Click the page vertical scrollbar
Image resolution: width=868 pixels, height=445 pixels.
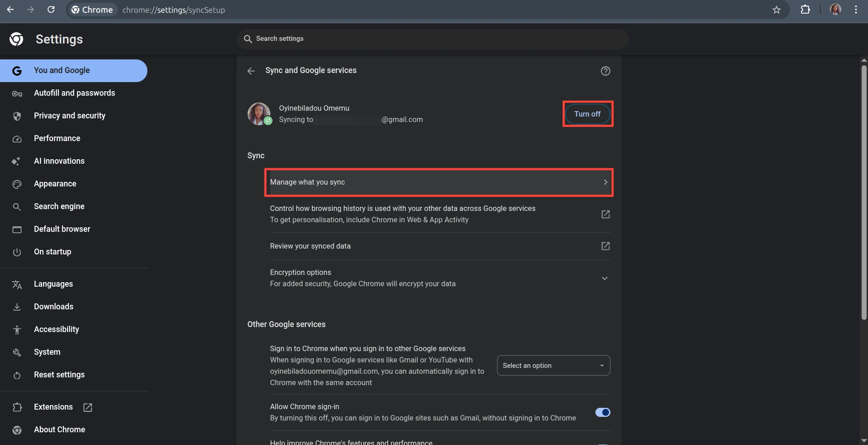tap(864, 193)
